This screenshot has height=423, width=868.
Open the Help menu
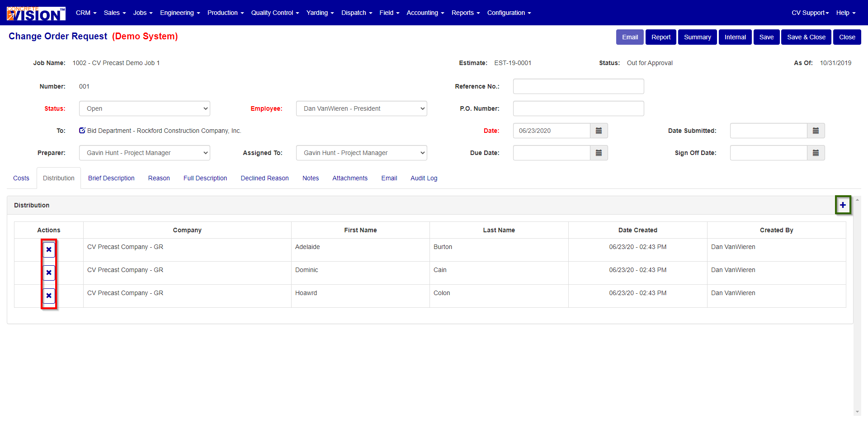tap(846, 13)
